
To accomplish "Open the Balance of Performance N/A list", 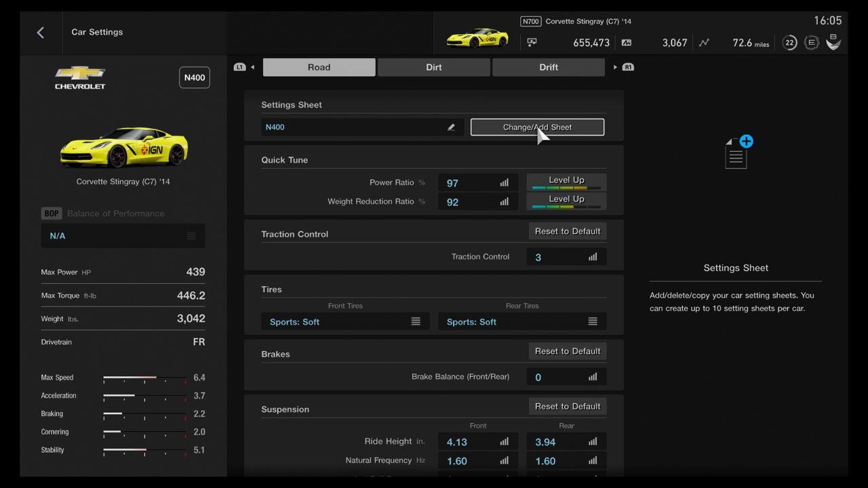I will [123, 236].
